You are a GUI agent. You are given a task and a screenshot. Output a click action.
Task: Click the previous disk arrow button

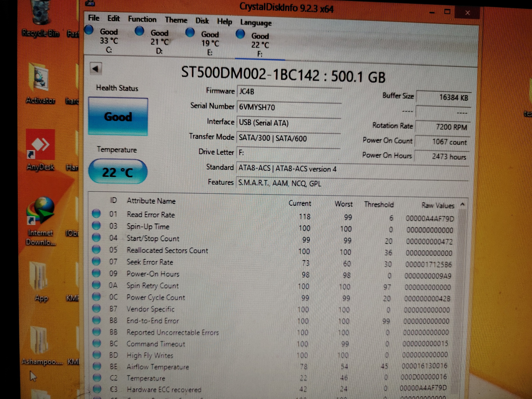96,69
